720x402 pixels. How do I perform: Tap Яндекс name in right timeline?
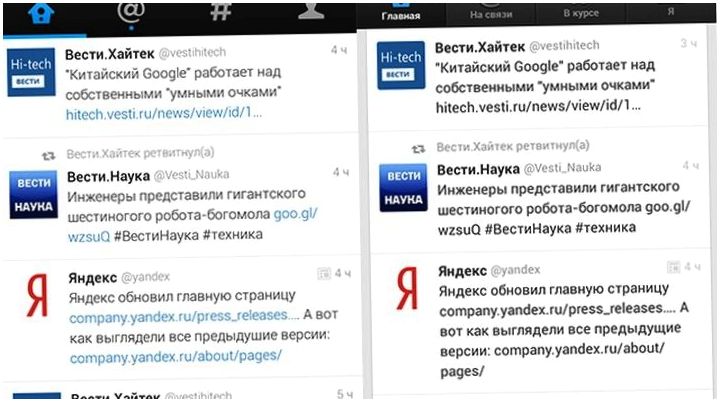[462, 271]
